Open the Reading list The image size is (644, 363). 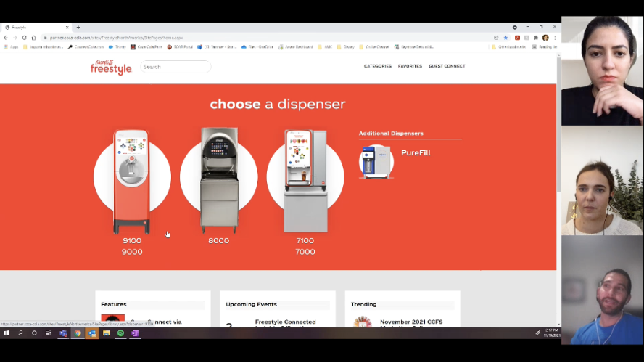545,47
